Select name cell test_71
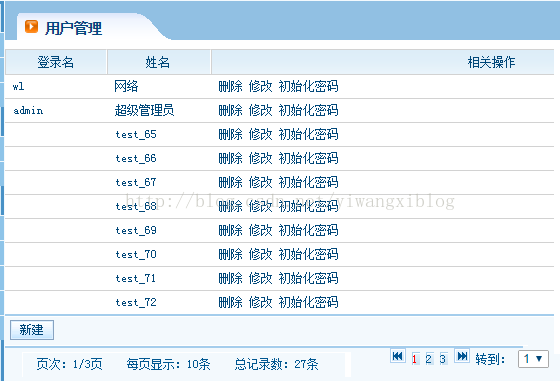560x381 pixels. click(136, 278)
